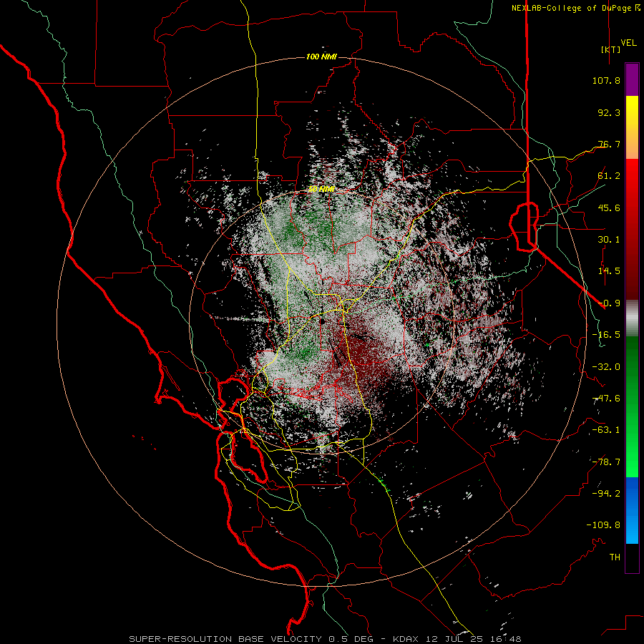This screenshot has width=644, height=644.
Task: Click the purple segment of the color bar
Action: [632, 79]
